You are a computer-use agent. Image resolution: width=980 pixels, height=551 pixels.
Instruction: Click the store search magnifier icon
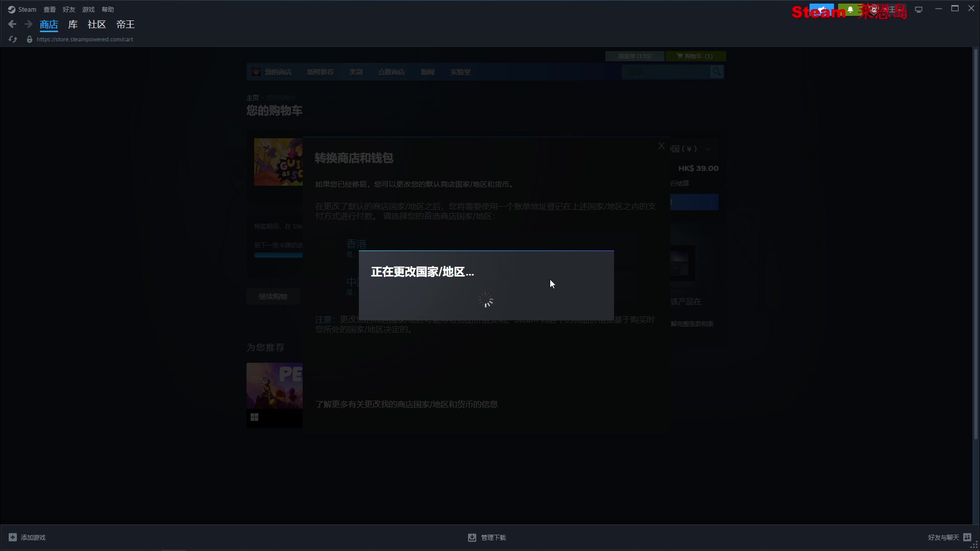click(717, 72)
